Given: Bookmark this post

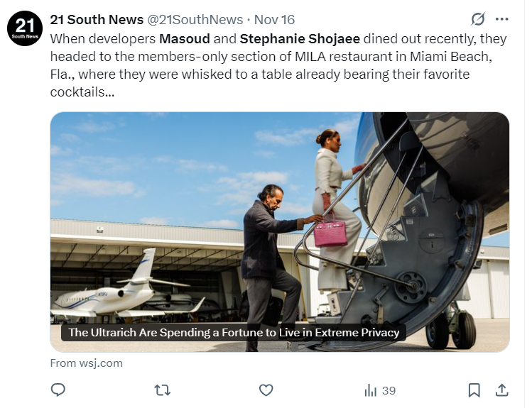Looking at the screenshot, I should coord(474,390).
